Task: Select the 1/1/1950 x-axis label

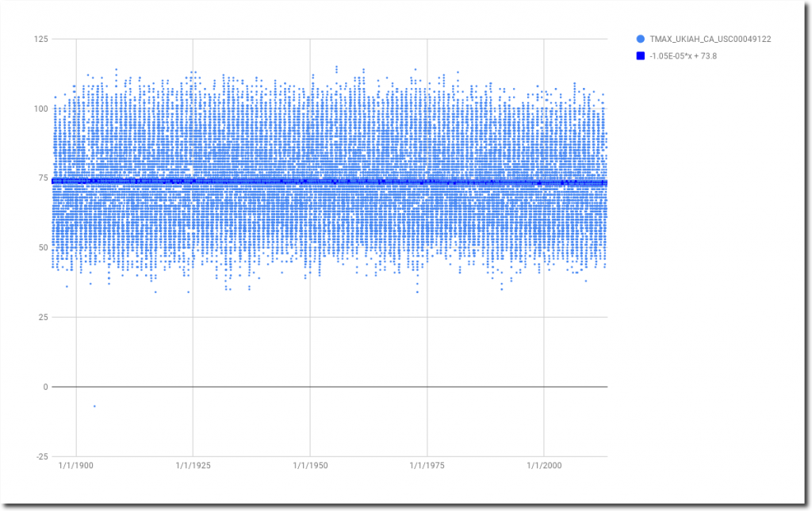Action: coord(310,466)
